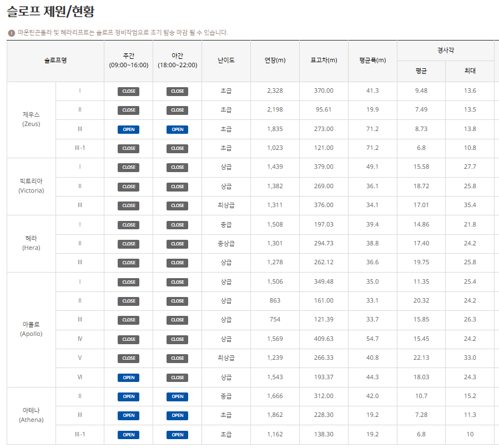This screenshot has height=448, width=499.
Task: Click the elevation value 409.63
Action: [x=324, y=339]
